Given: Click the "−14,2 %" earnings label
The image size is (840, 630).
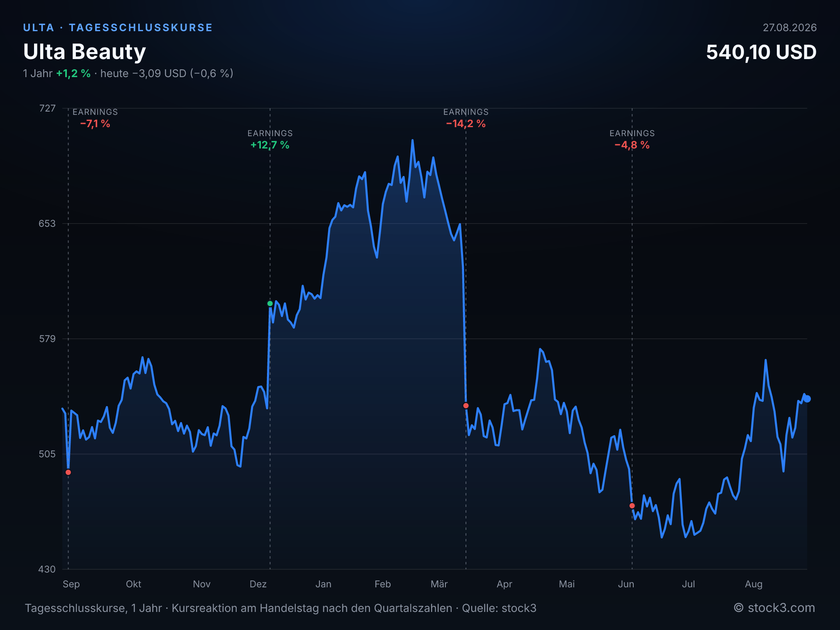Looking at the screenshot, I should point(466,124).
